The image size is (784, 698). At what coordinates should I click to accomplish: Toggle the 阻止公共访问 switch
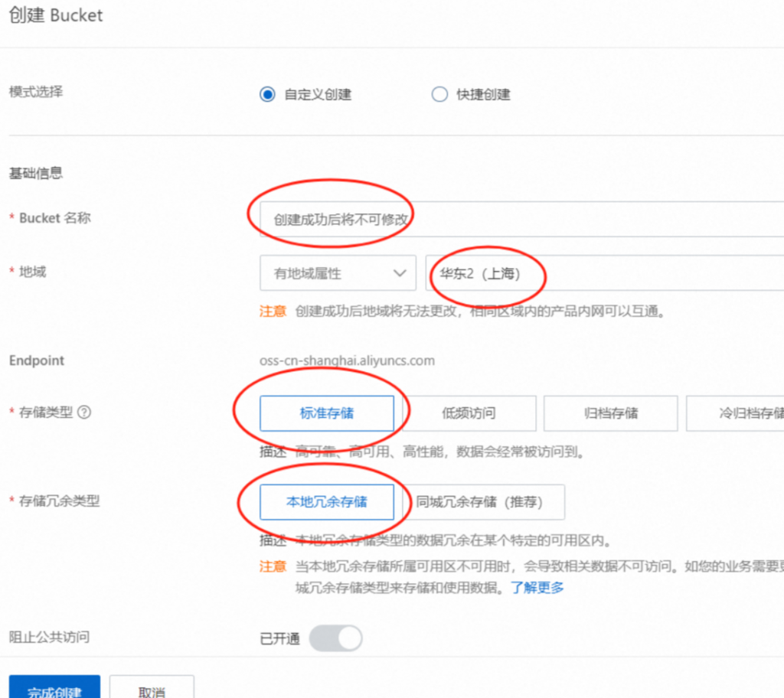pos(335,638)
